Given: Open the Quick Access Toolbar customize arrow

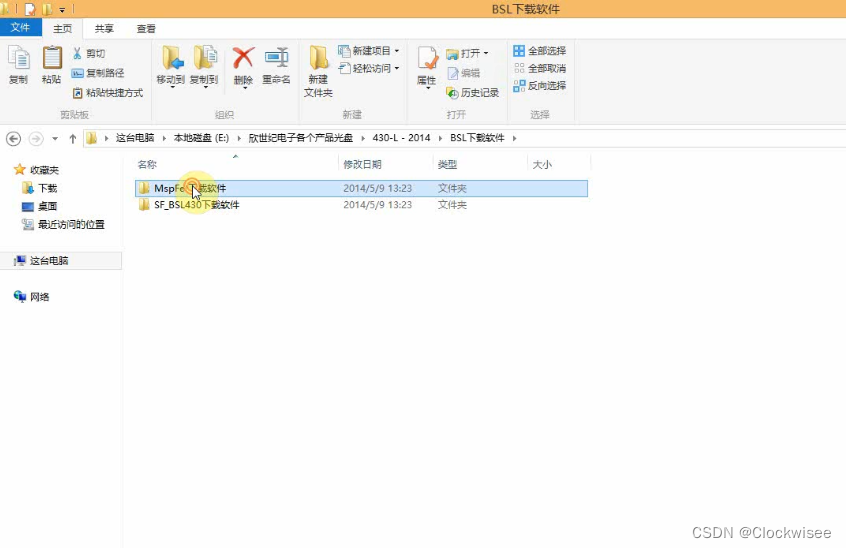Looking at the screenshot, I should pyautogui.click(x=62, y=10).
